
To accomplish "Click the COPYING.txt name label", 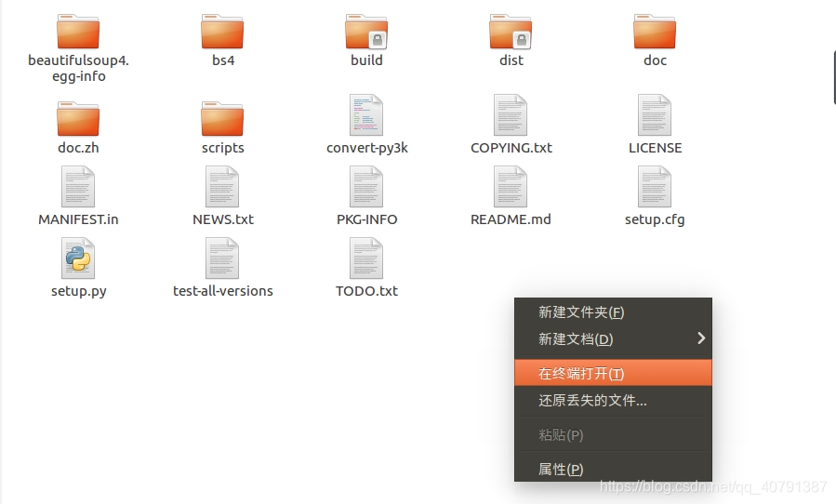I will [511, 148].
